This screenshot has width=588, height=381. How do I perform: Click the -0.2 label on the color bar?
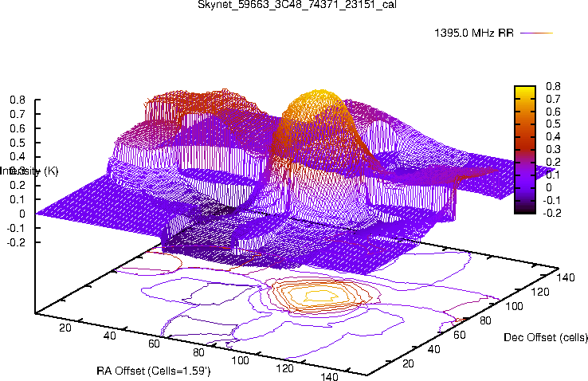[x=552, y=213]
